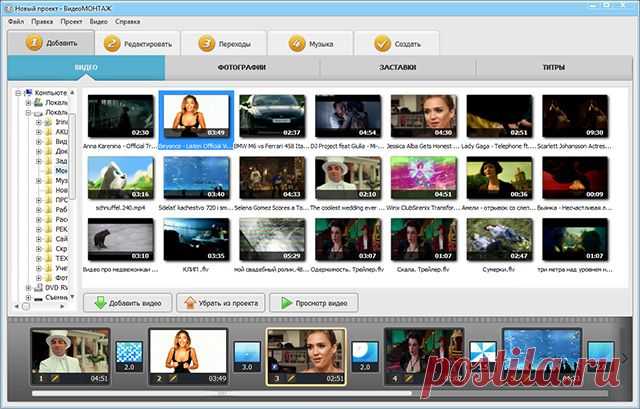Click the folder icon next to Сай
The width and height of the screenshot is (640, 409).
pyautogui.click(x=49, y=239)
